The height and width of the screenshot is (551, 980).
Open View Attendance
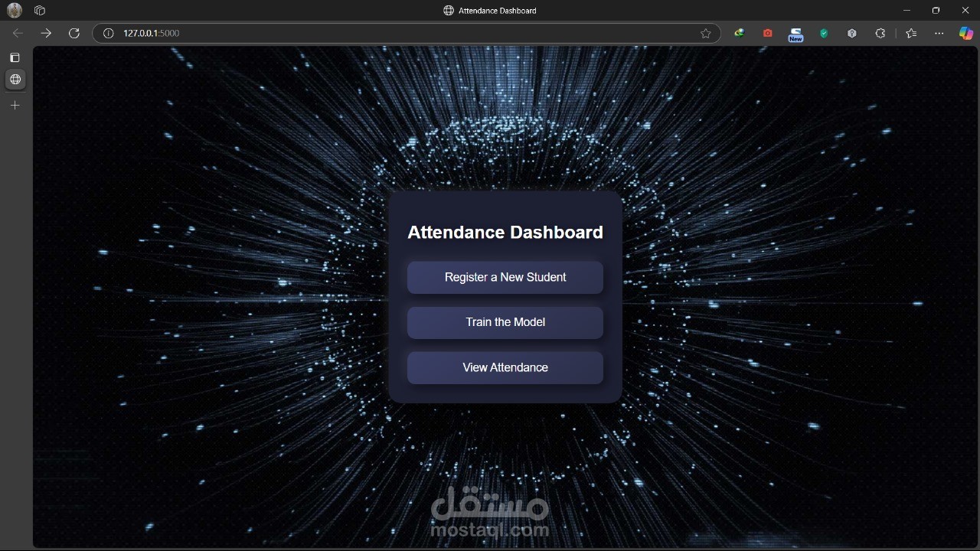[x=505, y=367]
